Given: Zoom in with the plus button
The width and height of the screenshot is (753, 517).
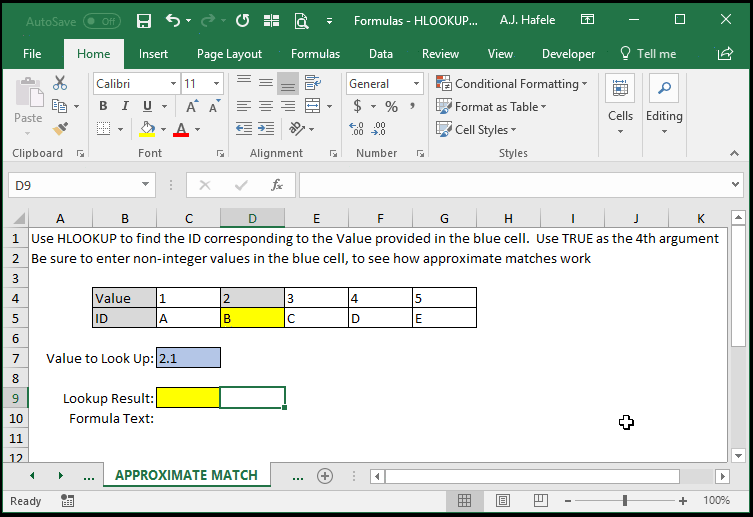Looking at the screenshot, I should [x=683, y=501].
